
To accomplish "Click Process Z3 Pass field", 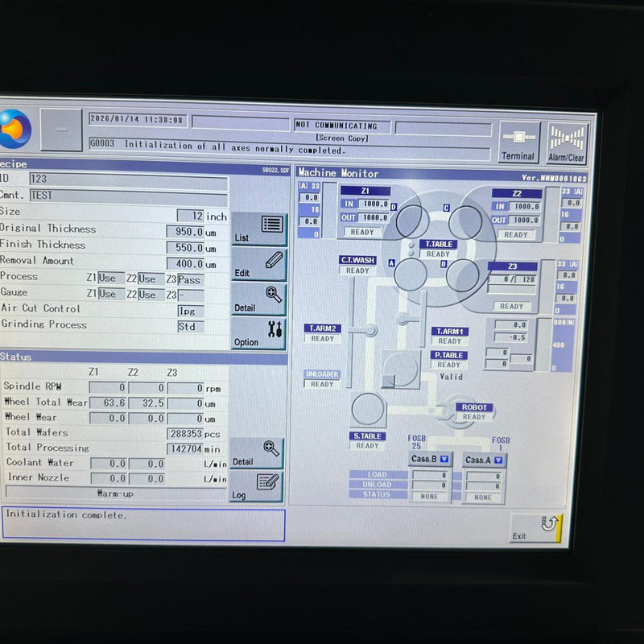I will (x=191, y=279).
